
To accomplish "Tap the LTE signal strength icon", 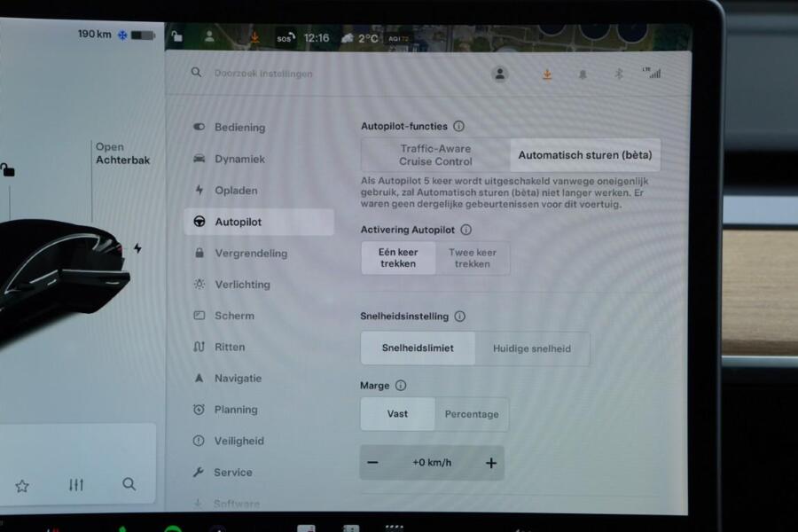I will point(652,73).
